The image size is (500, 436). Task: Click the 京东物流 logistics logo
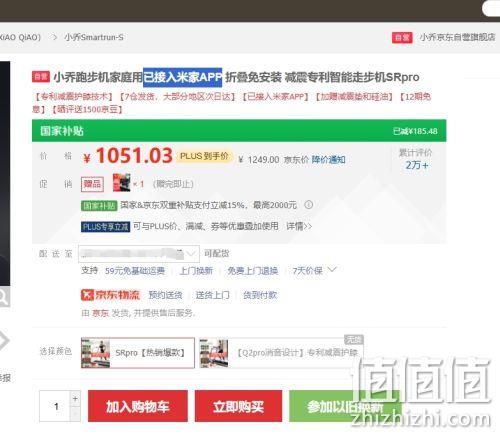click(x=110, y=295)
